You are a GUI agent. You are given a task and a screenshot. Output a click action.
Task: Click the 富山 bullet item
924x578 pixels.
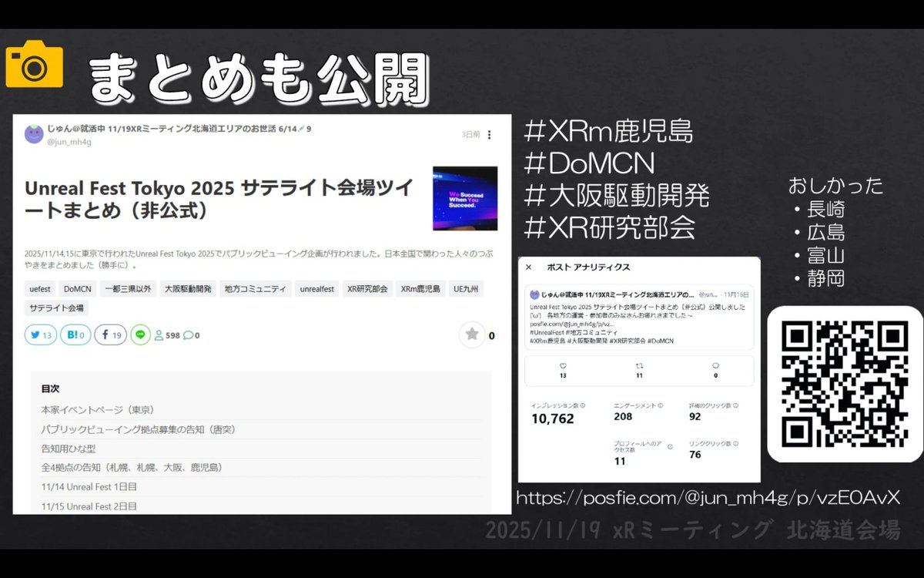pos(825,255)
